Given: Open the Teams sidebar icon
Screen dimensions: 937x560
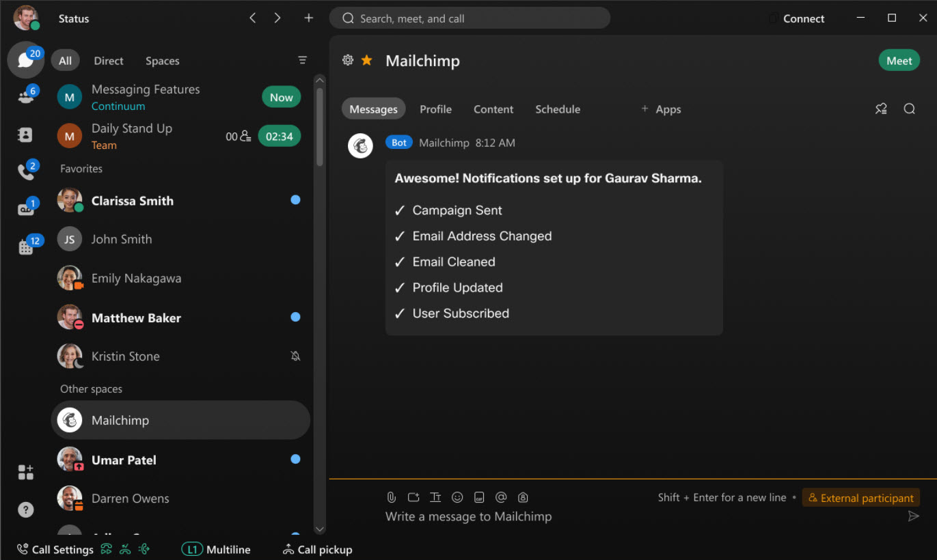Looking at the screenshot, I should coord(26,96).
